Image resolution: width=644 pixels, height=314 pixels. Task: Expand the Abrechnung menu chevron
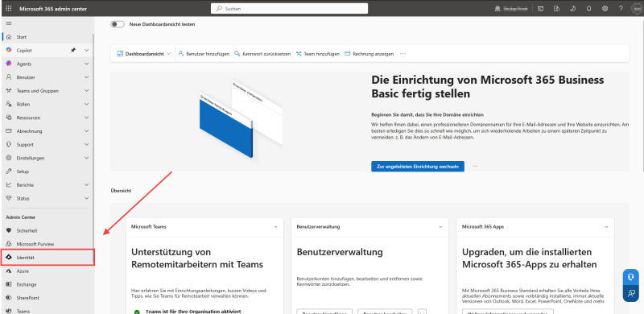(x=86, y=131)
